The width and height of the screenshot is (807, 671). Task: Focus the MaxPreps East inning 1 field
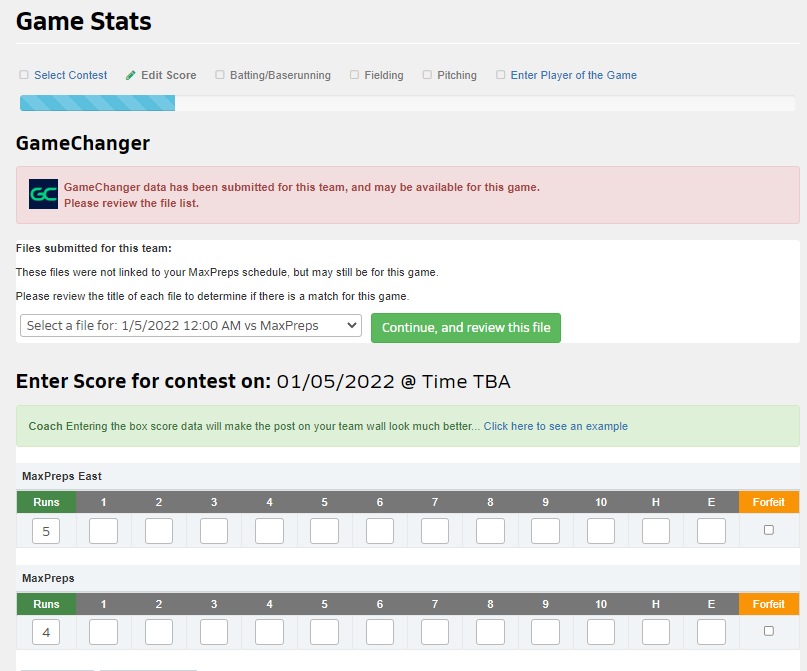(x=103, y=531)
